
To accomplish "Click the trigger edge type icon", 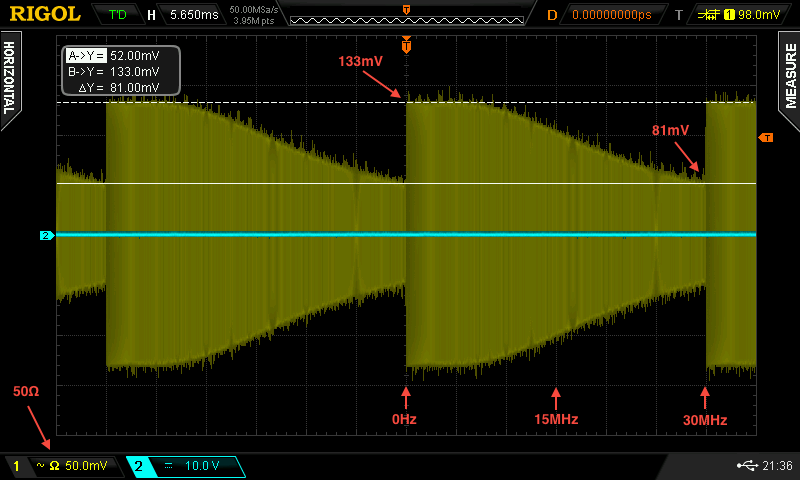I will (712, 15).
